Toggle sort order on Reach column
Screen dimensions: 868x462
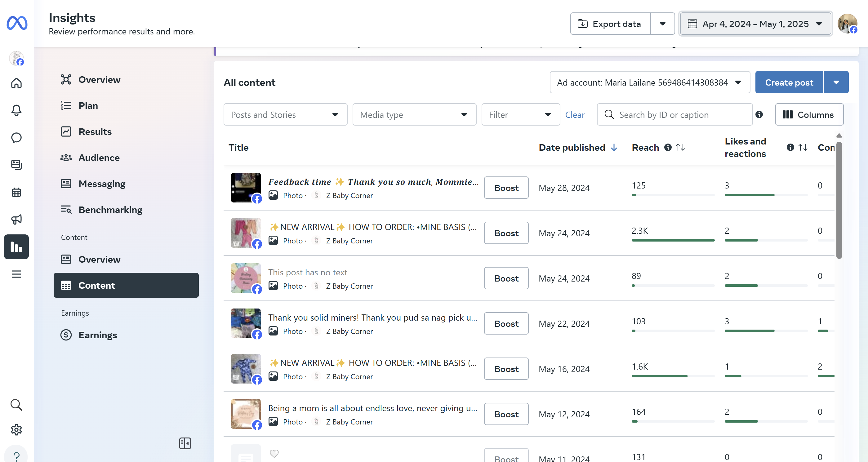[680, 147]
